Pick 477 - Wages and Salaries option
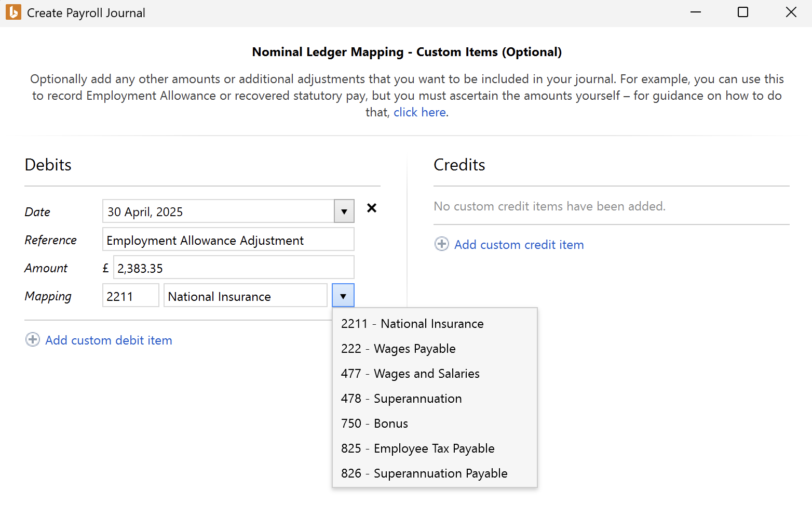 pyautogui.click(x=435, y=374)
